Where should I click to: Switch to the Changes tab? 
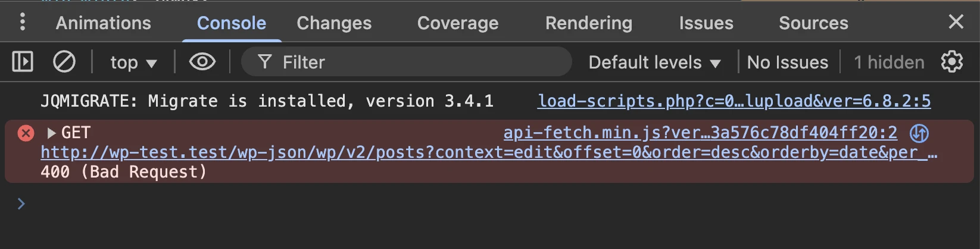(x=334, y=23)
